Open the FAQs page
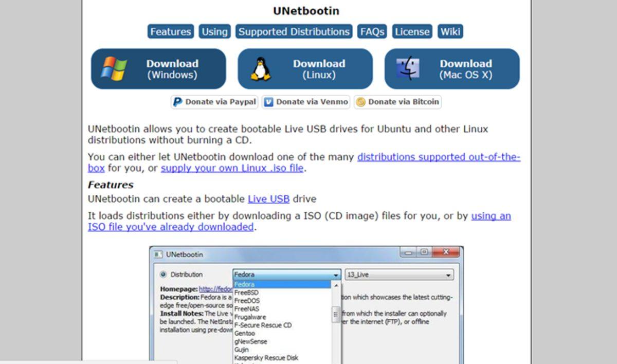 click(x=372, y=32)
